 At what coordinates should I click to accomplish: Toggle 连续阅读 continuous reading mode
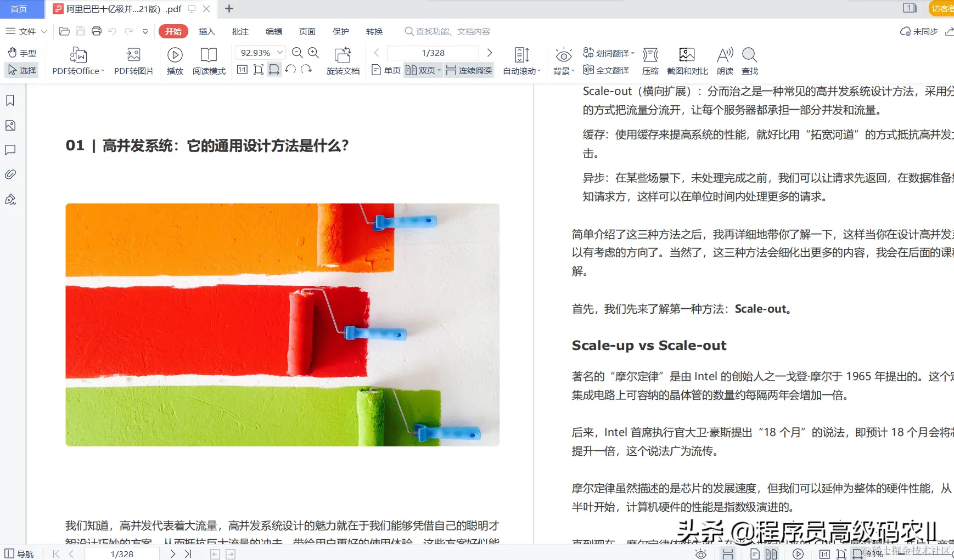pos(468,70)
